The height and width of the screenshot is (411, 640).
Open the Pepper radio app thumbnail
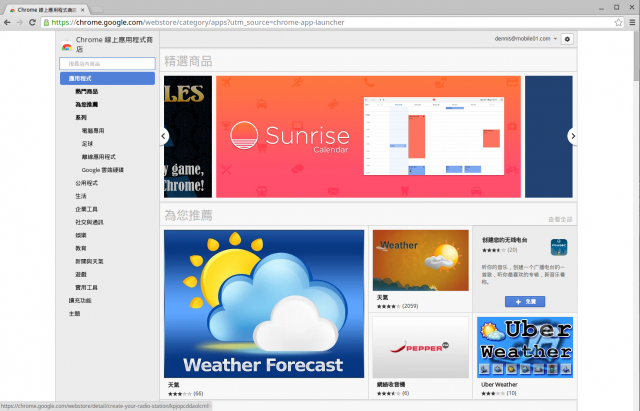point(420,347)
